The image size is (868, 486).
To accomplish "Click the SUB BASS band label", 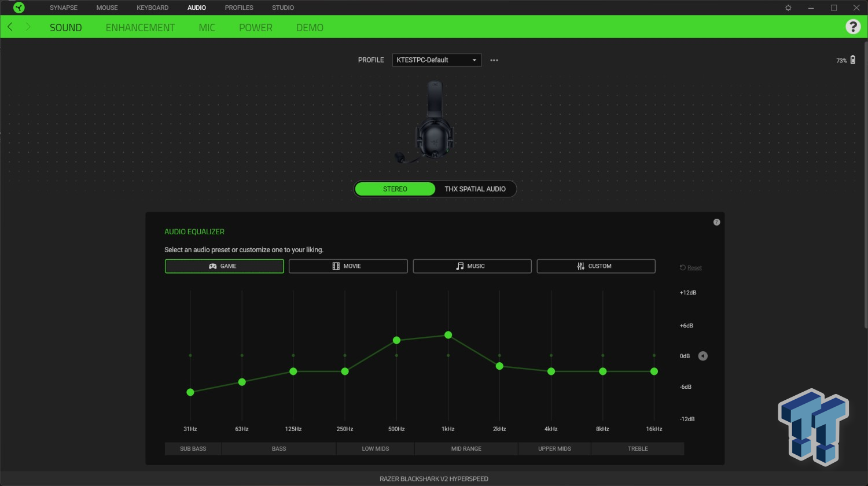I will (x=193, y=448).
